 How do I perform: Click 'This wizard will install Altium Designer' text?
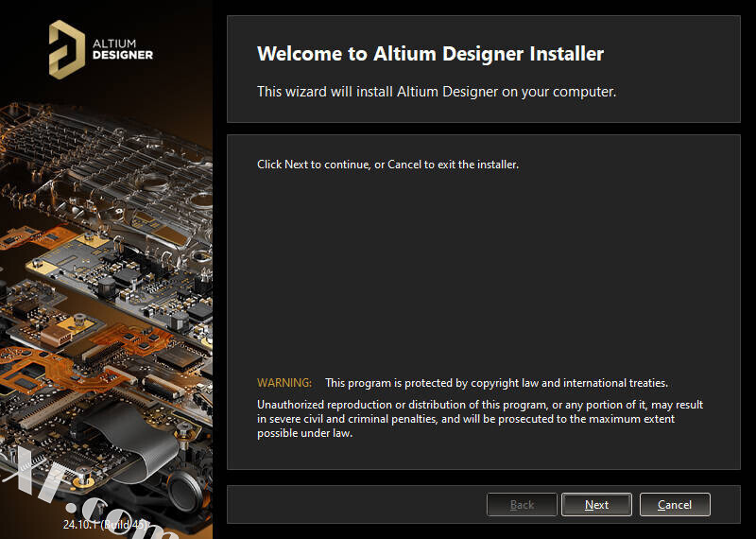[437, 92]
